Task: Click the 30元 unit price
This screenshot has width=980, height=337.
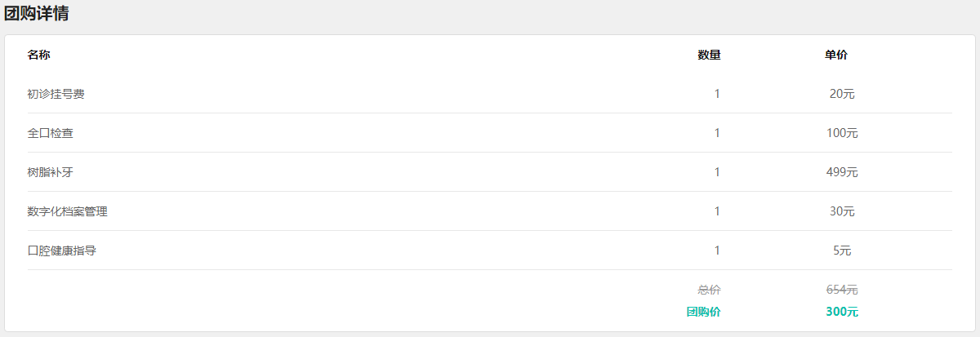Action: tap(842, 211)
